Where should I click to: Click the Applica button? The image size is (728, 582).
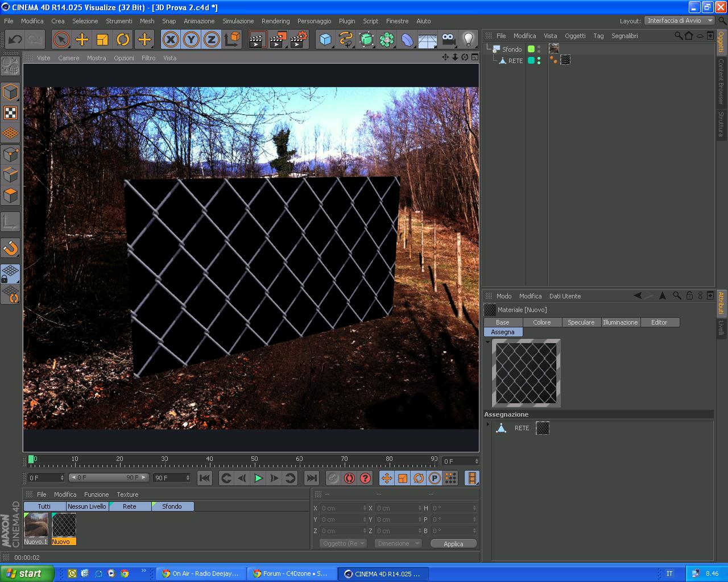click(453, 544)
